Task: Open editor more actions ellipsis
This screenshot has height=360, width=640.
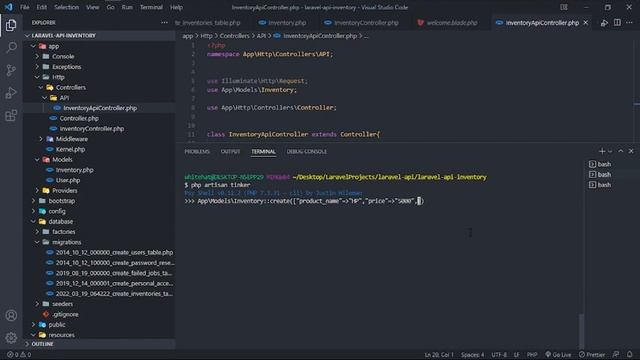Action: [629, 22]
